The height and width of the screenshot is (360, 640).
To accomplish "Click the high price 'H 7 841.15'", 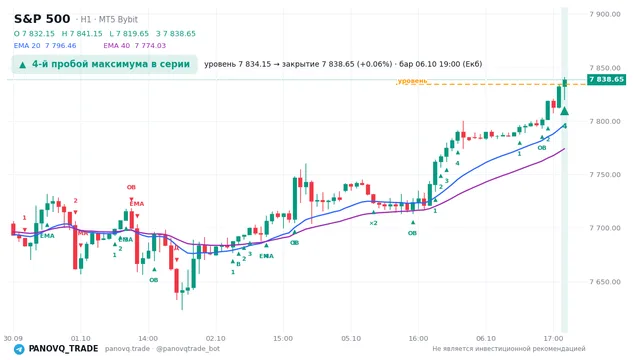I will (x=82, y=33).
